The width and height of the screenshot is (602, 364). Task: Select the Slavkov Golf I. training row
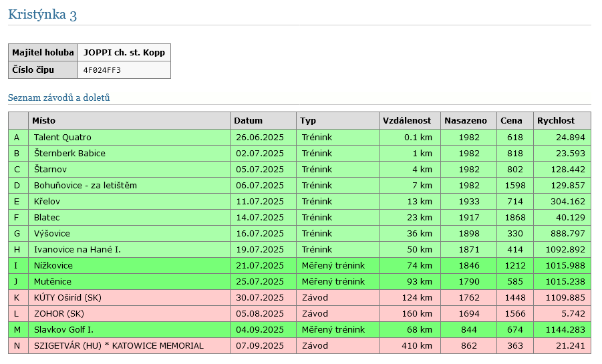[x=63, y=330]
